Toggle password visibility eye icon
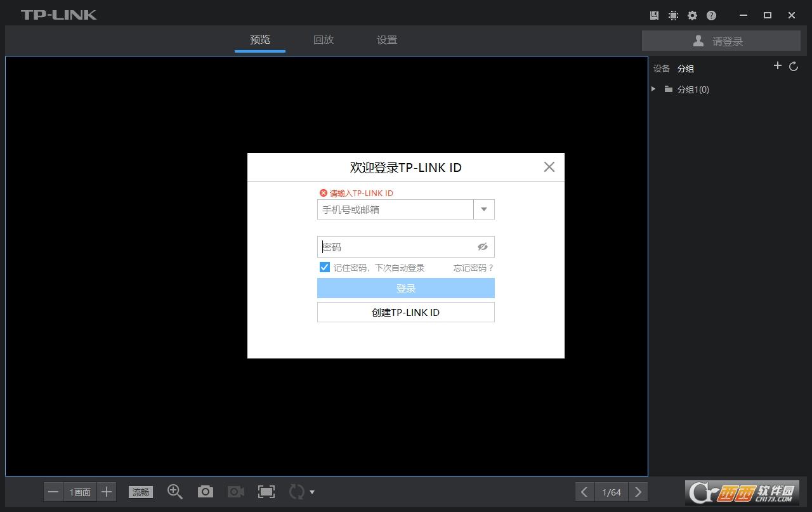This screenshot has height=512, width=812. [483, 247]
